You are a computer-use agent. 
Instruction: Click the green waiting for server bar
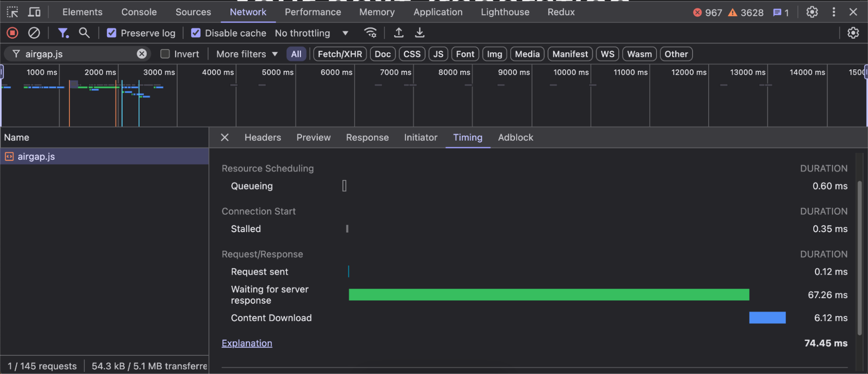click(x=549, y=295)
